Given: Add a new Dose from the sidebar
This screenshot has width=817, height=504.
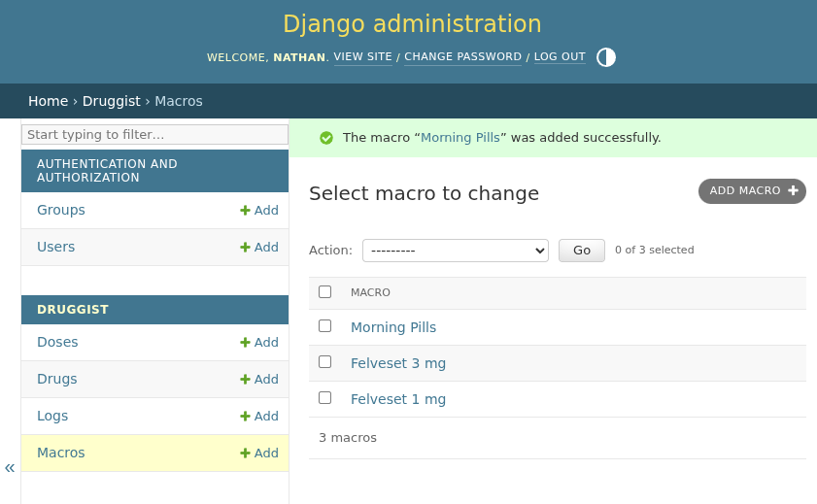Looking at the screenshot, I should (259, 343).
